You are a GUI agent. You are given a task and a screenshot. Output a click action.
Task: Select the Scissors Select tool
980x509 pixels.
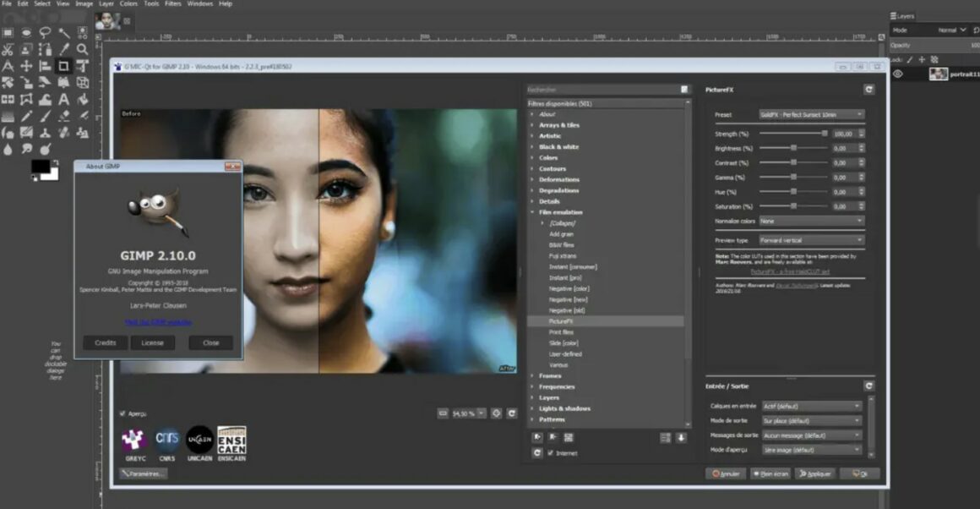coord(8,49)
